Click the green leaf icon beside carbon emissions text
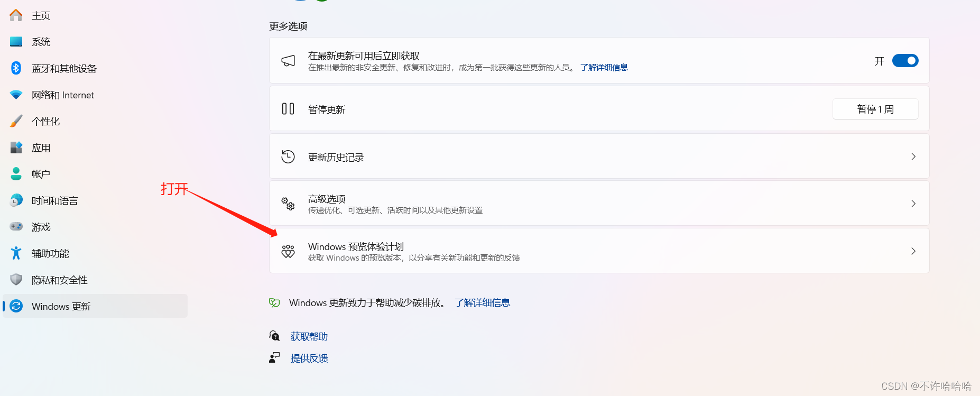980x396 pixels. (274, 302)
